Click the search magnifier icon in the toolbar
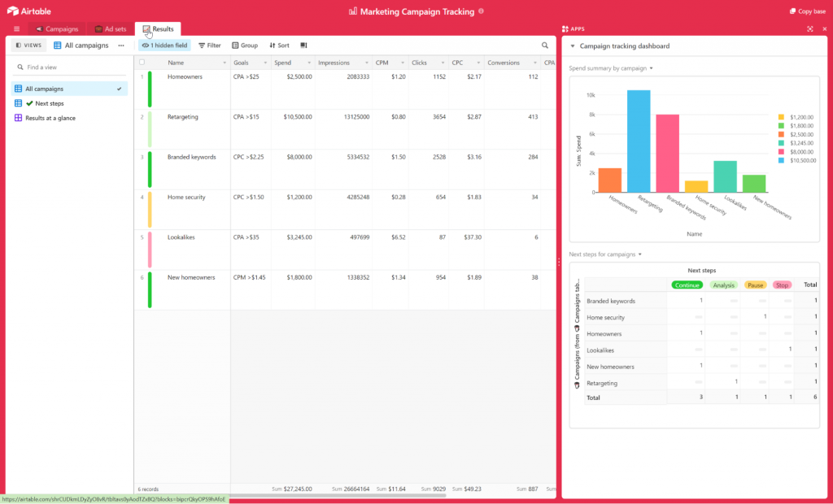 point(545,46)
